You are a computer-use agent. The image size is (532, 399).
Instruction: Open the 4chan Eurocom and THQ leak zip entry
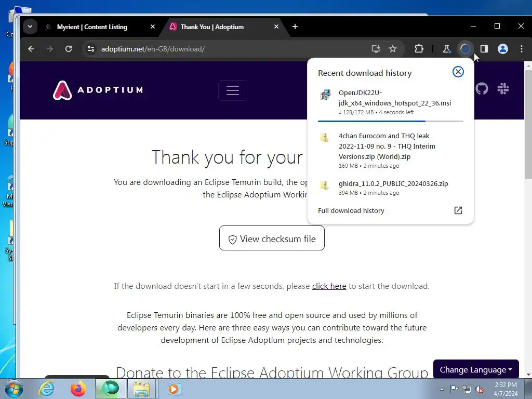[390, 150]
